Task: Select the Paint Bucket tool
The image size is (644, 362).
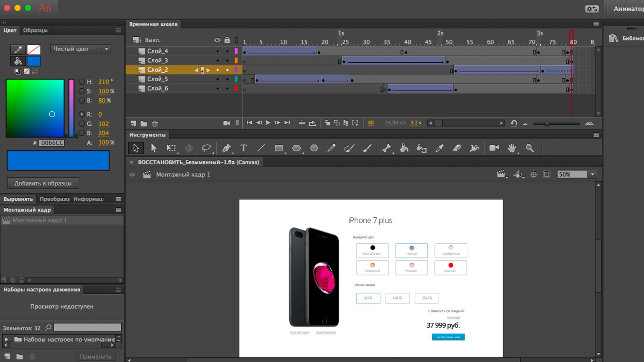Action: tap(404, 148)
